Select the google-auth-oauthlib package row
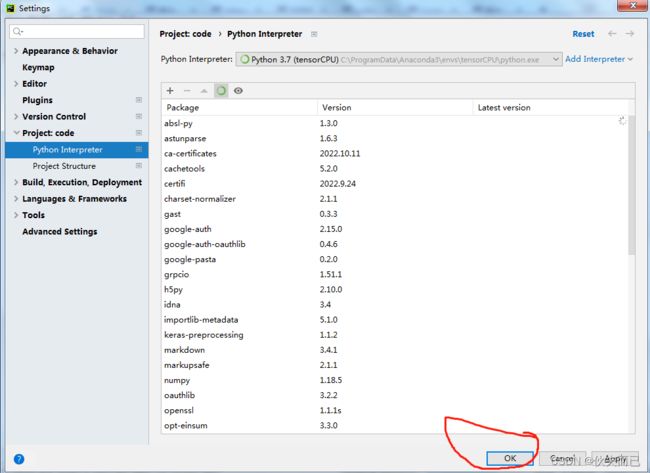650x473 pixels. (395, 244)
